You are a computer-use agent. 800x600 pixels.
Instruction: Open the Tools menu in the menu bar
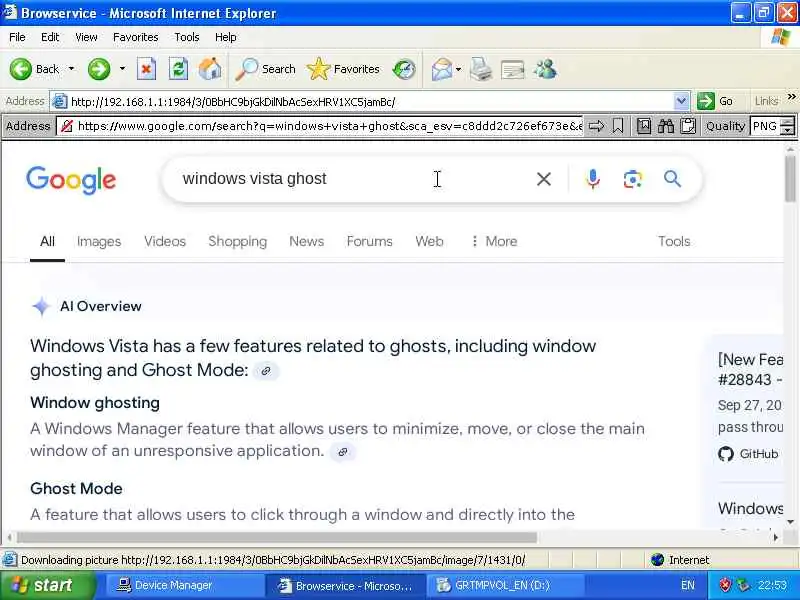[187, 37]
